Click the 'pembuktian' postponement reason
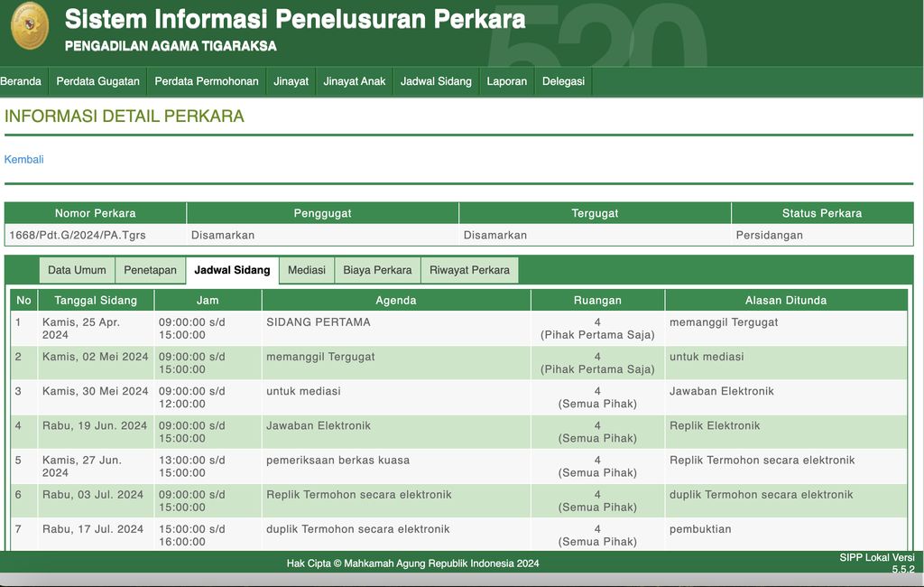924x587 pixels. click(x=700, y=529)
